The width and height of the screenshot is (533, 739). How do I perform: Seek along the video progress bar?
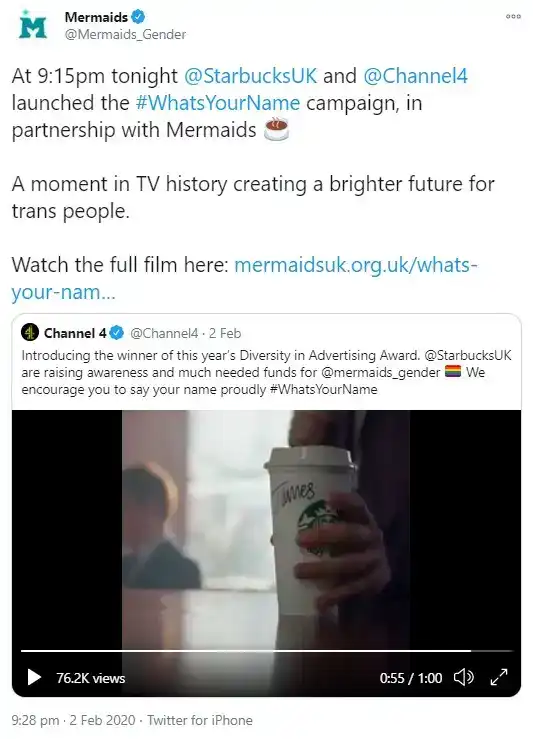point(266,651)
